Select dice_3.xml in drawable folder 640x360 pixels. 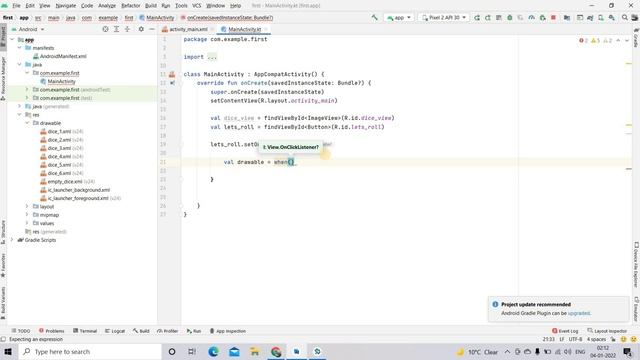pyautogui.click(x=59, y=148)
